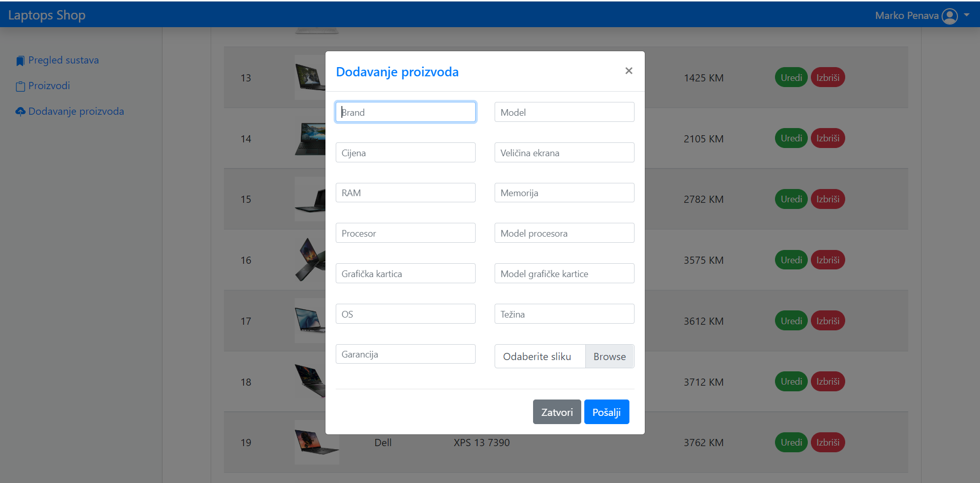Click the book icon beside Pregled sustava

coord(20,60)
